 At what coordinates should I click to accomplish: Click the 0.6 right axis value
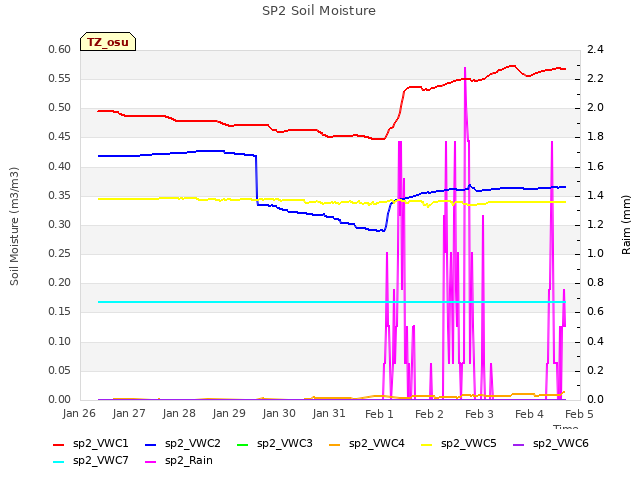coord(596,312)
